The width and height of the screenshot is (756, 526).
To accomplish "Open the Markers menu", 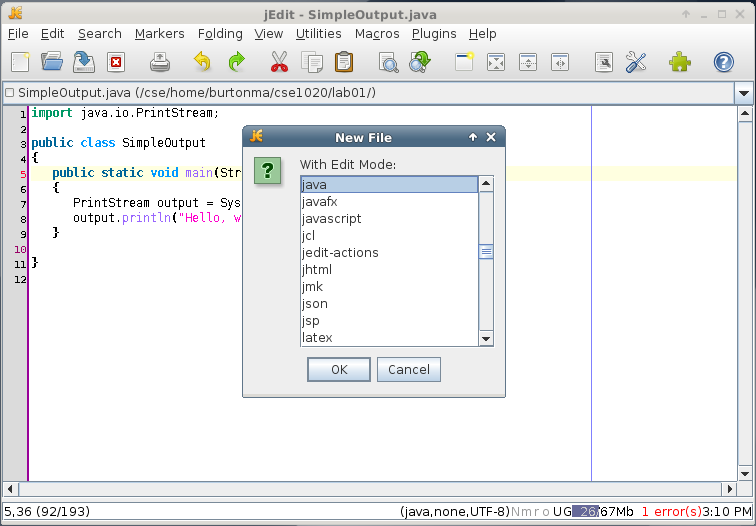I will click(x=160, y=34).
